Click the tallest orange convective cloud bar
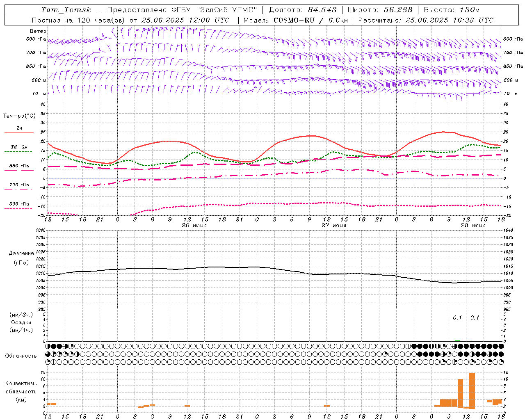Screen dimensions: 525x420 click(x=472, y=391)
